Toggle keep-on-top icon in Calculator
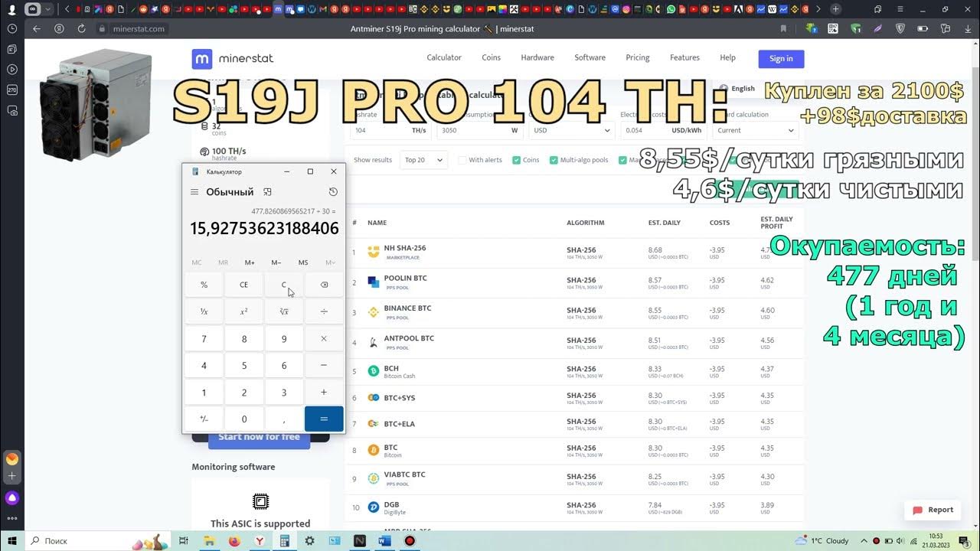 pos(267,192)
